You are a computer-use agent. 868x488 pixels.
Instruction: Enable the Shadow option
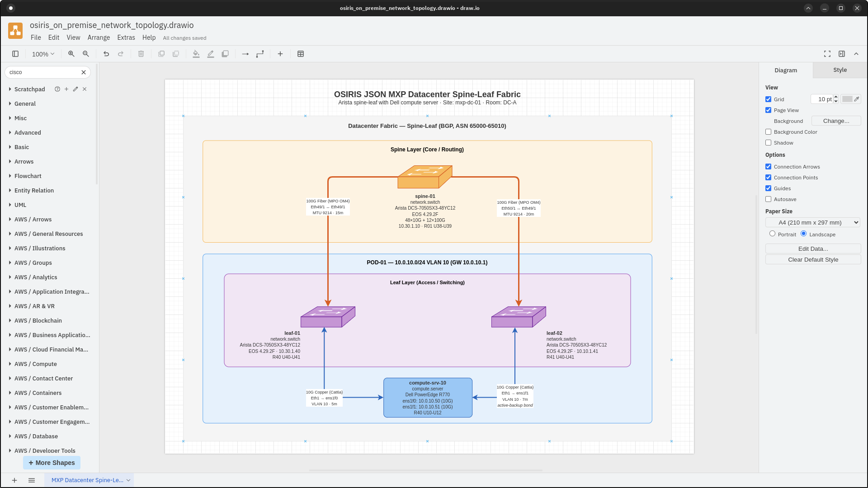pos(768,143)
